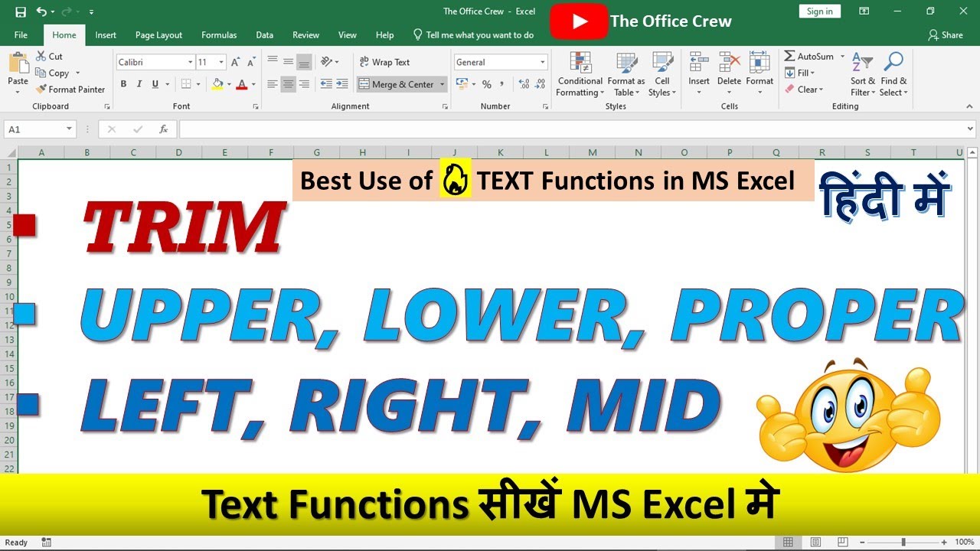The image size is (980, 551).
Task: Open the File tab
Action: 21,34
